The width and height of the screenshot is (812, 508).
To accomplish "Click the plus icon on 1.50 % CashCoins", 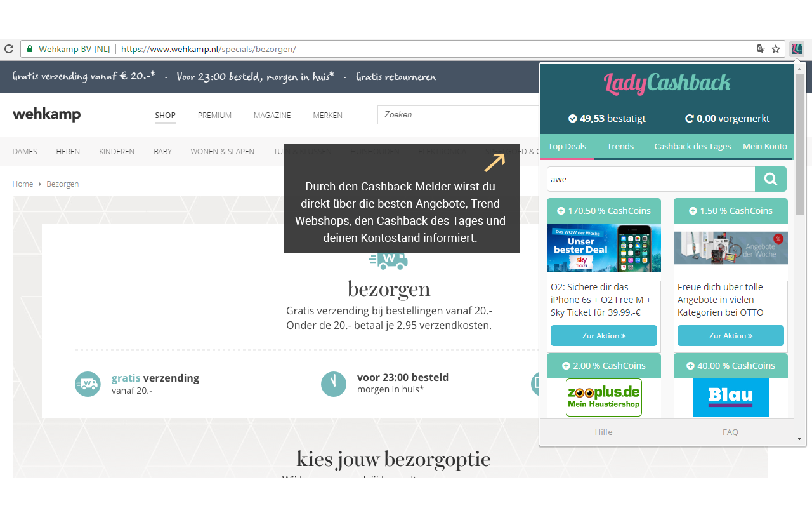I will 693,211.
